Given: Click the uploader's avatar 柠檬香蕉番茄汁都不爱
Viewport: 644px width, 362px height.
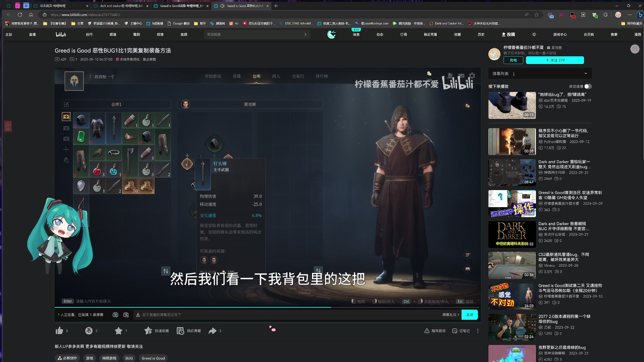Looking at the screenshot, I should tap(494, 54).
